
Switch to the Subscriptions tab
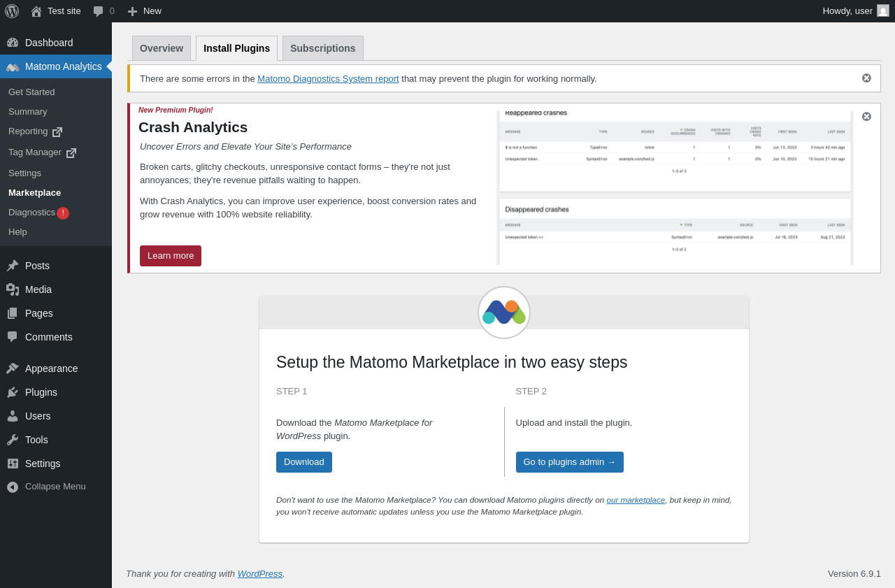[322, 48]
